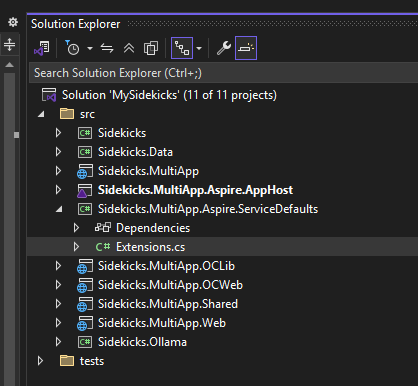The image size is (418, 386).
Task: Click the gear icon in left strip
Action: [x=13, y=22]
